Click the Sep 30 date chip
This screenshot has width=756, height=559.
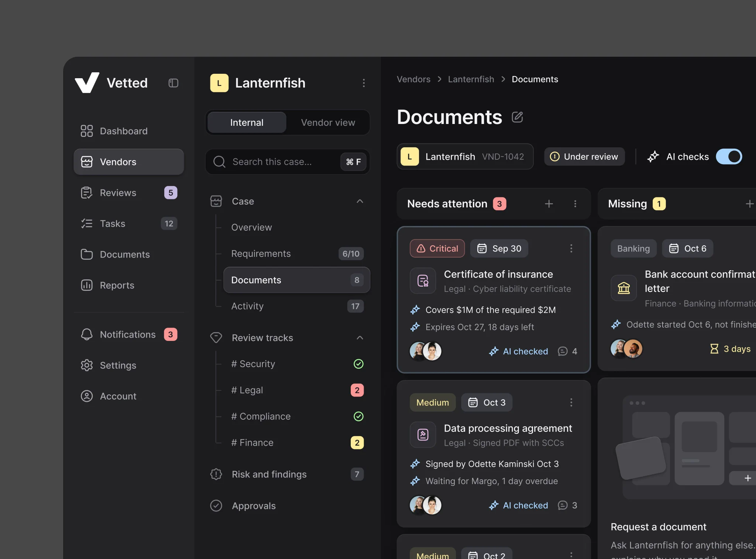[499, 248]
